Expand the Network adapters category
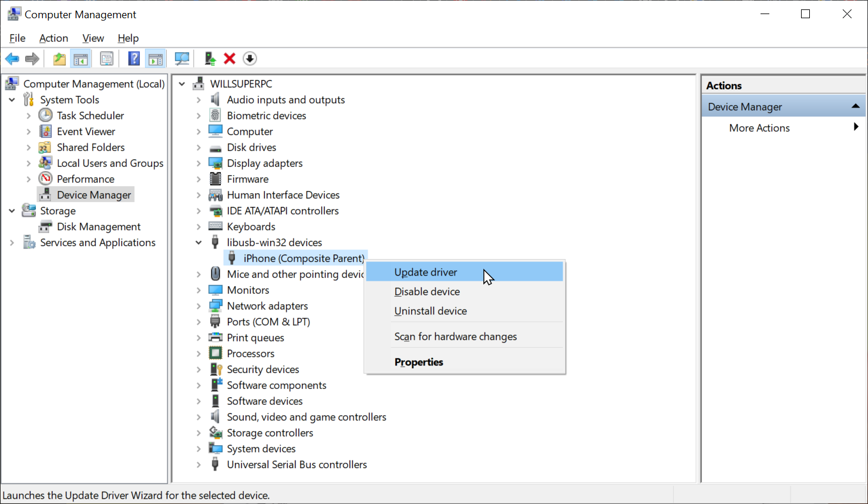868x504 pixels. click(x=199, y=306)
